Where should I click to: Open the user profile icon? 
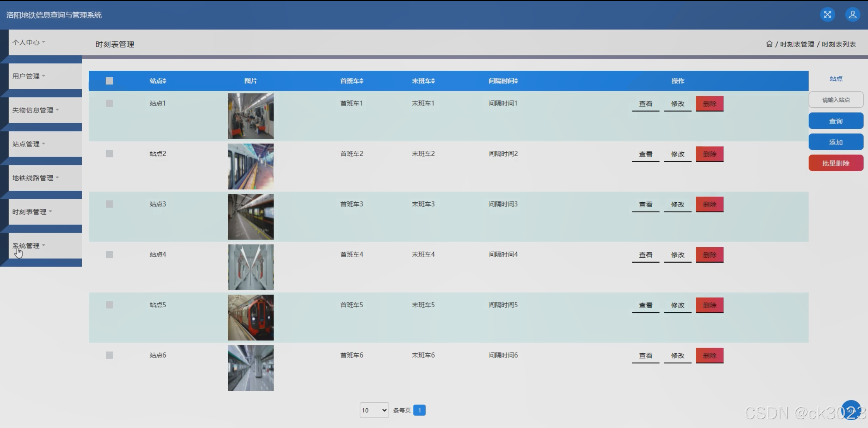tap(852, 15)
